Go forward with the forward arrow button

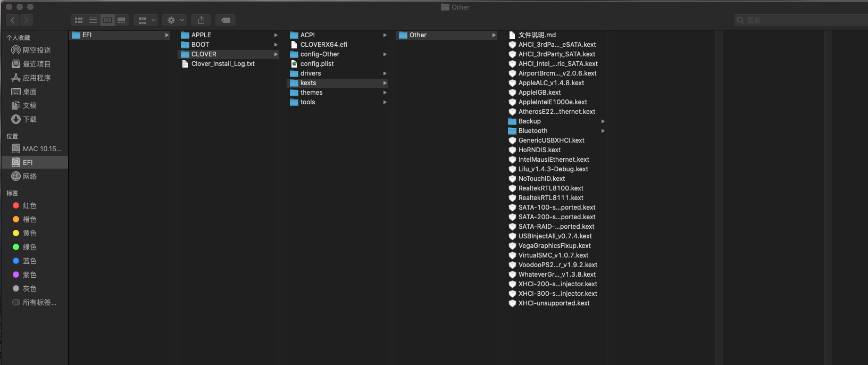pos(26,20)
